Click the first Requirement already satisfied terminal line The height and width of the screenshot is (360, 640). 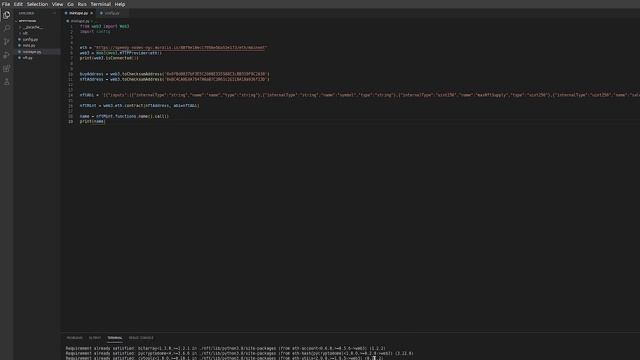tap(226, 348)
